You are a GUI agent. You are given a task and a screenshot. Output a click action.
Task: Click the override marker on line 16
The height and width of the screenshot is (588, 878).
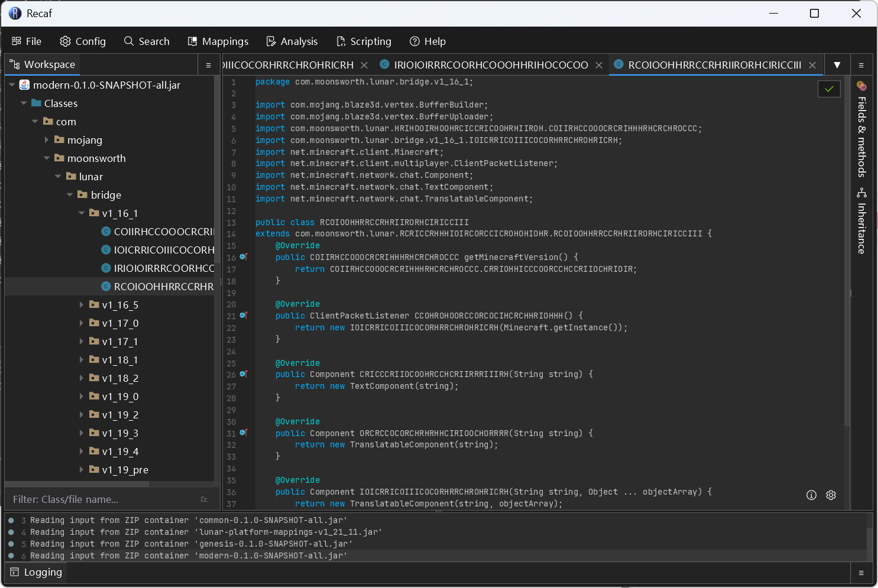pos(243,257)
